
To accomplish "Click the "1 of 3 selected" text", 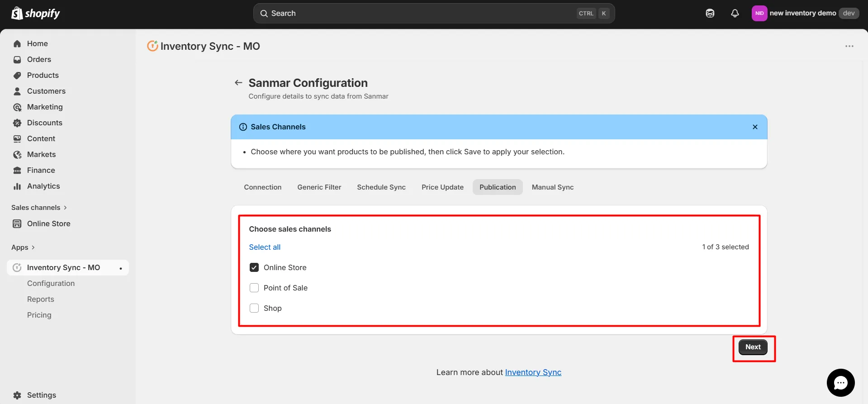I will tap(726, 247).
